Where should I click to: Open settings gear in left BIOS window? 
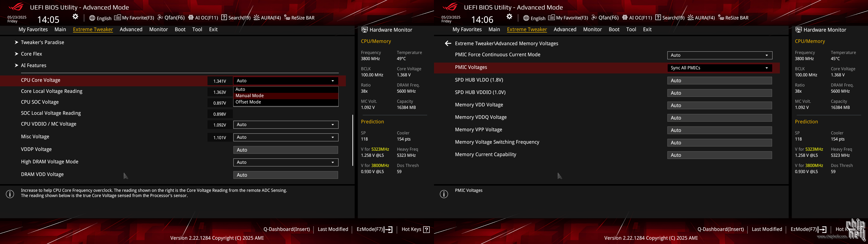[75, 17]
